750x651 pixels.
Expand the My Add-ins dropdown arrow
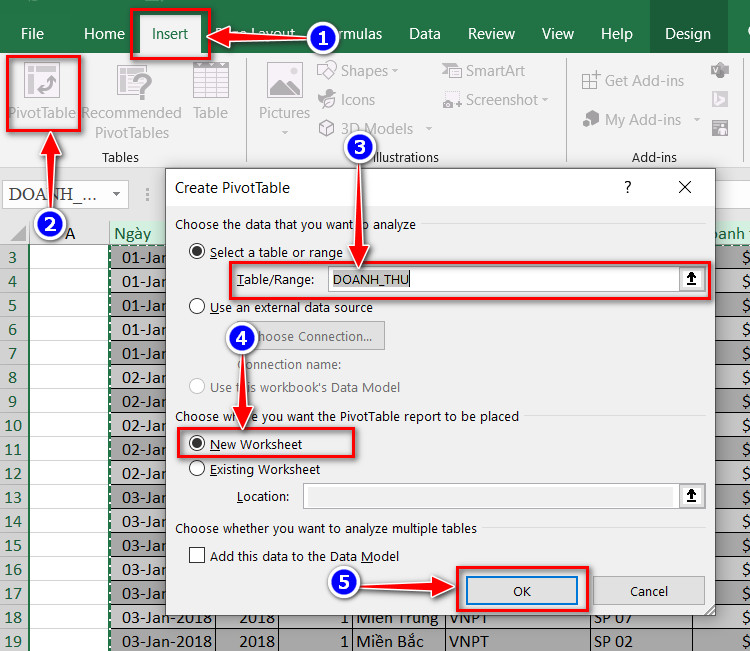coord(696,119)
